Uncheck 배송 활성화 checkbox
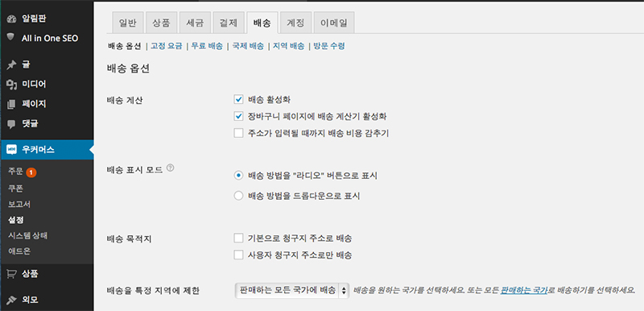644x311 pixels. [238, 99]
